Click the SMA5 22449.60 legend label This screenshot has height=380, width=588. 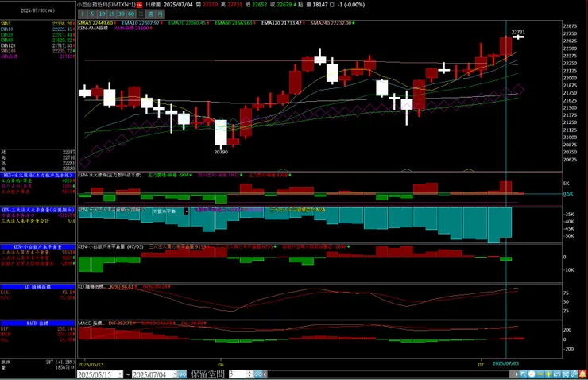tap(95, 23)
